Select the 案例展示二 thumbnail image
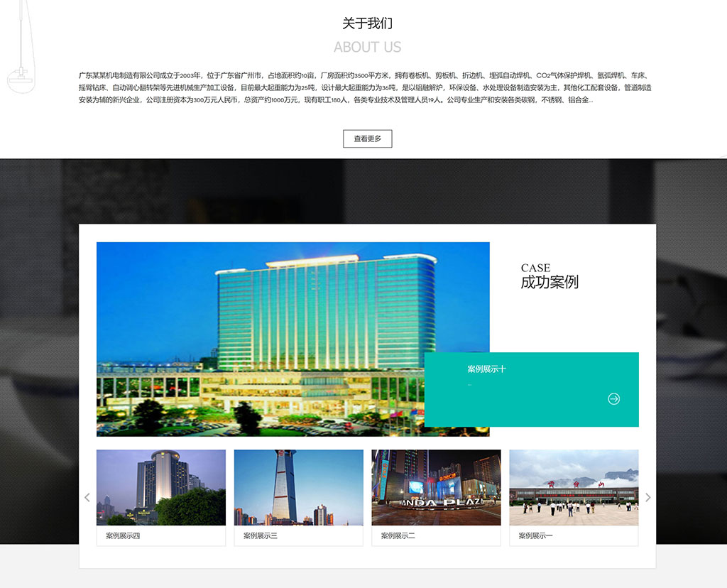The image size is (727, 588). [x=436, y=486]
